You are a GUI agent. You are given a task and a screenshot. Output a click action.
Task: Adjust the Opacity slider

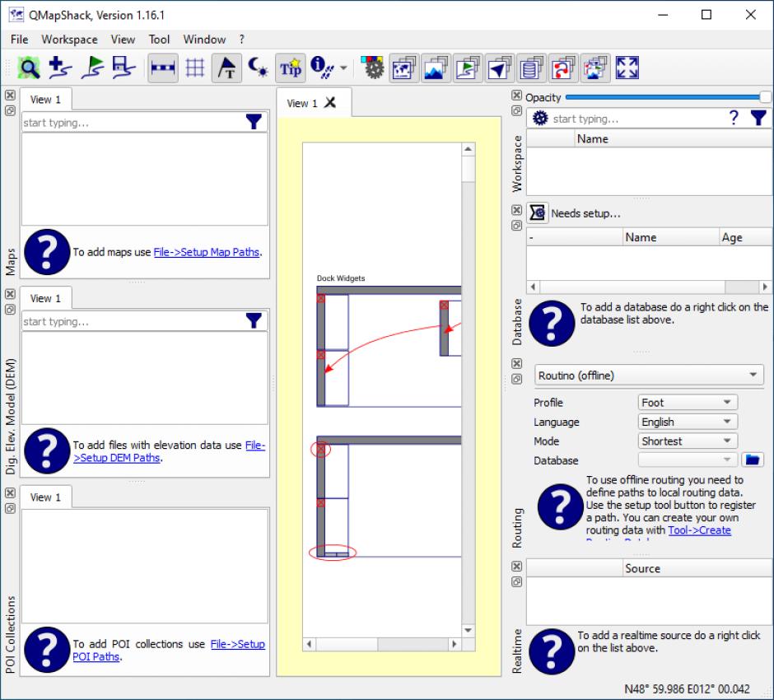[x=667, y=97]
